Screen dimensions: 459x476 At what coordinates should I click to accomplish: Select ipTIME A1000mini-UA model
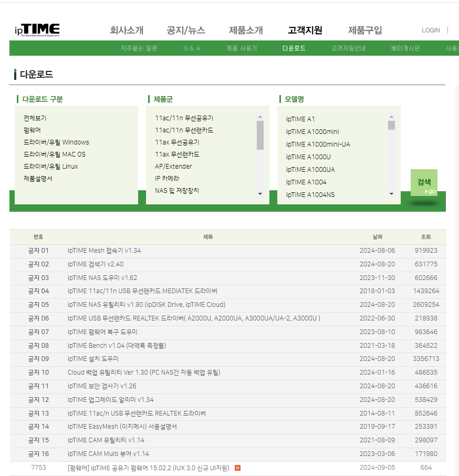(x=318, y=144)
